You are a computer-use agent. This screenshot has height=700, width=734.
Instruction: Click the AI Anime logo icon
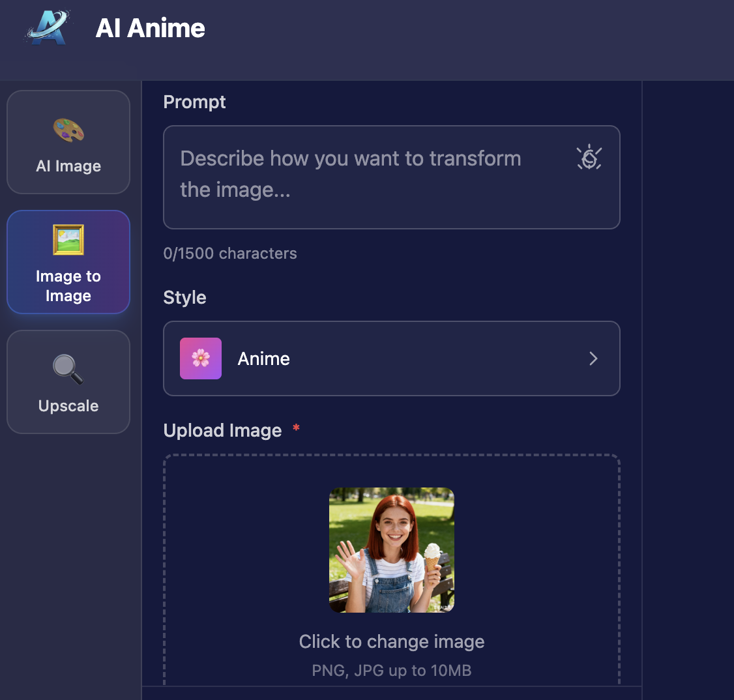49,29
